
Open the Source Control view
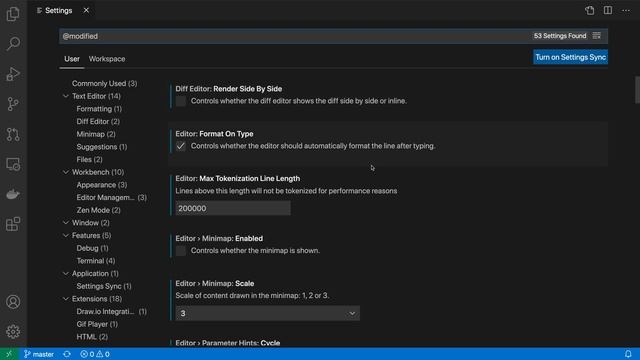pyautogui.click(x=13, y=104)
